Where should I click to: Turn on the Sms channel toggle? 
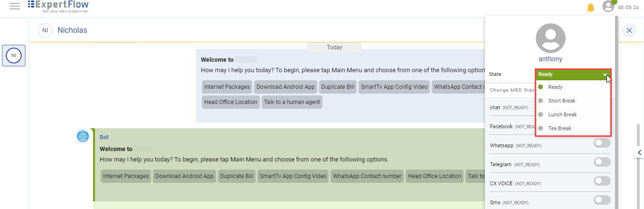point(602,200)
